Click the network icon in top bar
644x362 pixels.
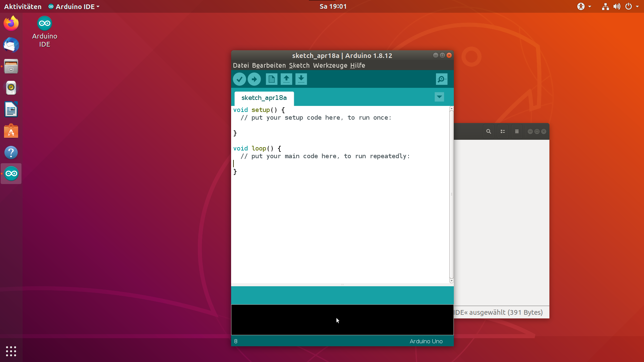click(x=605, y=6)
